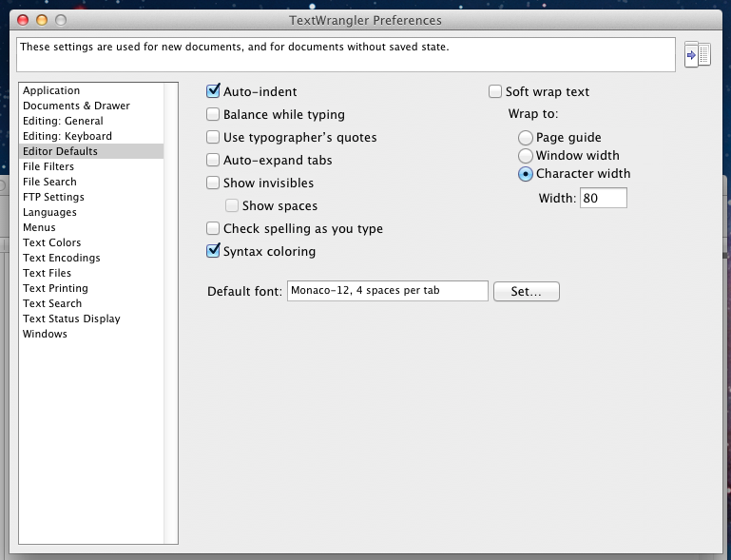Image resolution: width=731 pixels, height=560 pixels.
Task: Select Text Search in sidebar
Action: pos(91,303)
